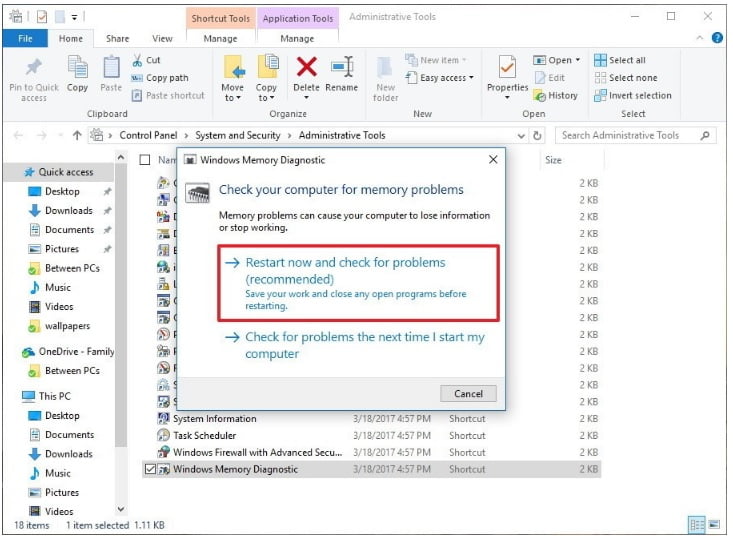Select OneDrive - Family in navigation pane
Image resolution: width=733 pixels, height=536 pixels.
coord(68,351)
